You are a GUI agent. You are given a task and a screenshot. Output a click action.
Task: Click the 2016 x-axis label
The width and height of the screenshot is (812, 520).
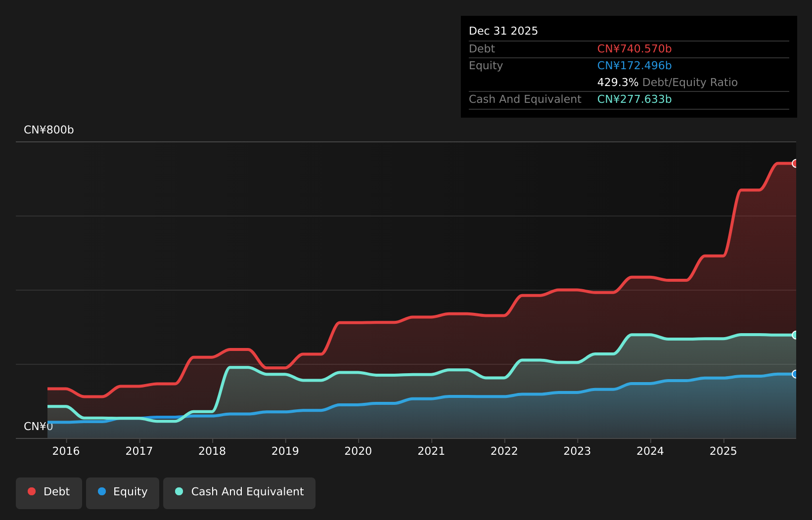66,451
